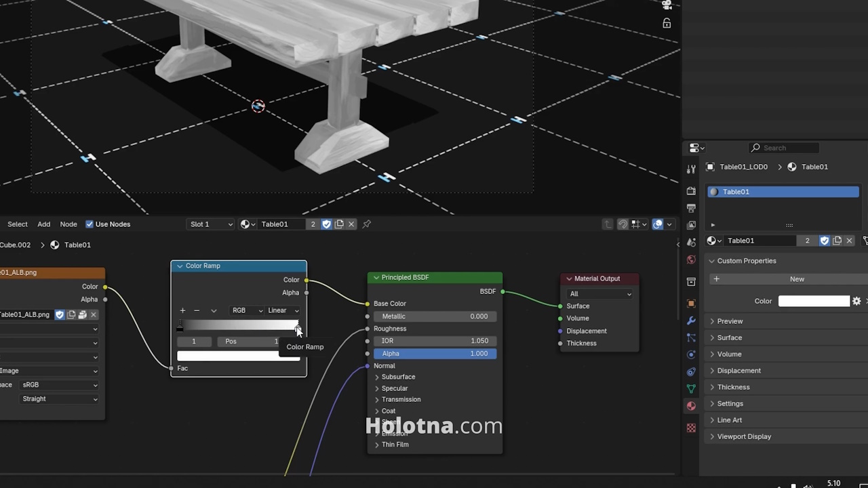
Task: Add a new stop to Color Ramp
Action: click(x=182, y=310)
